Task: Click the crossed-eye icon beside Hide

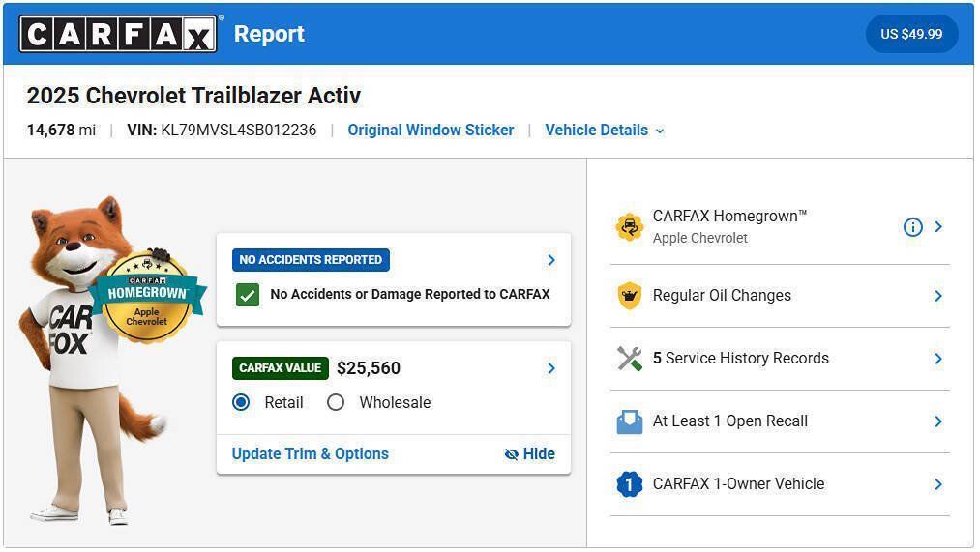Action: click(511, 454)
